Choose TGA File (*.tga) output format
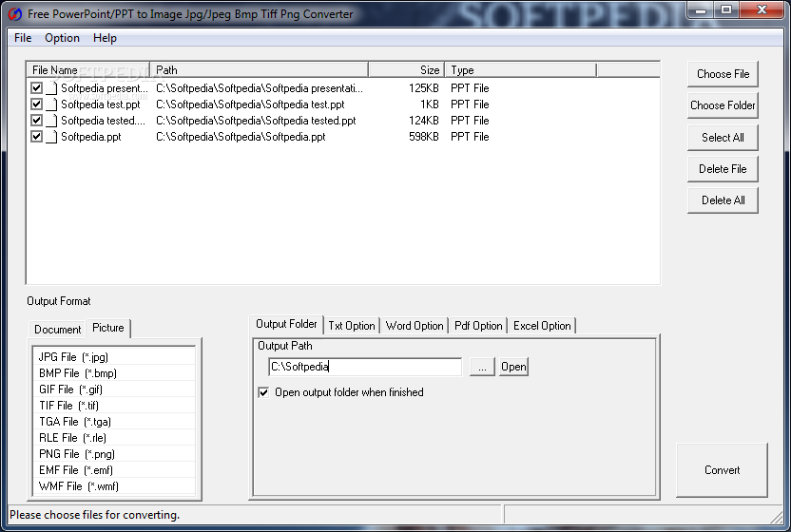Viewport: 791px width, 532px height. coord(114,422)
